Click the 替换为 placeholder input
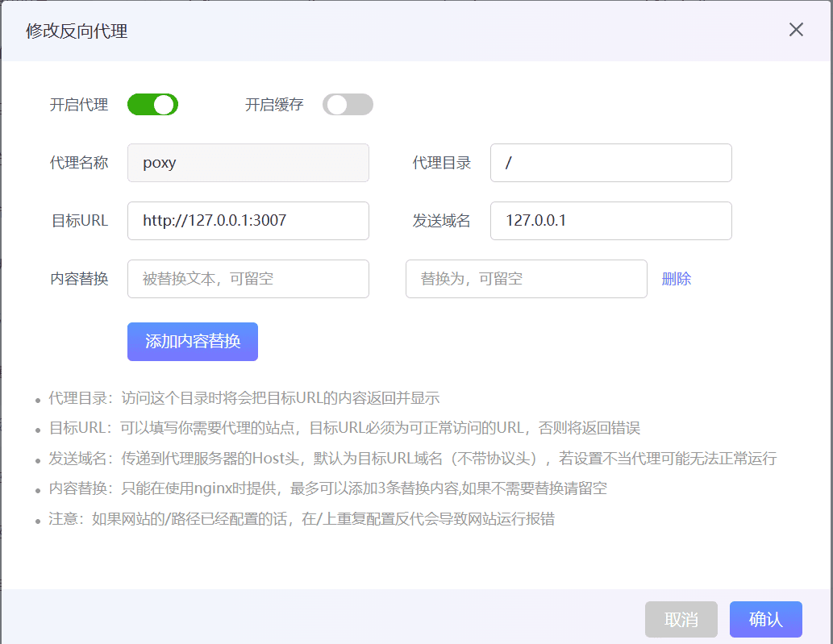Image resolution: width=833 pixels, height=644 pixels. (526, 279)
